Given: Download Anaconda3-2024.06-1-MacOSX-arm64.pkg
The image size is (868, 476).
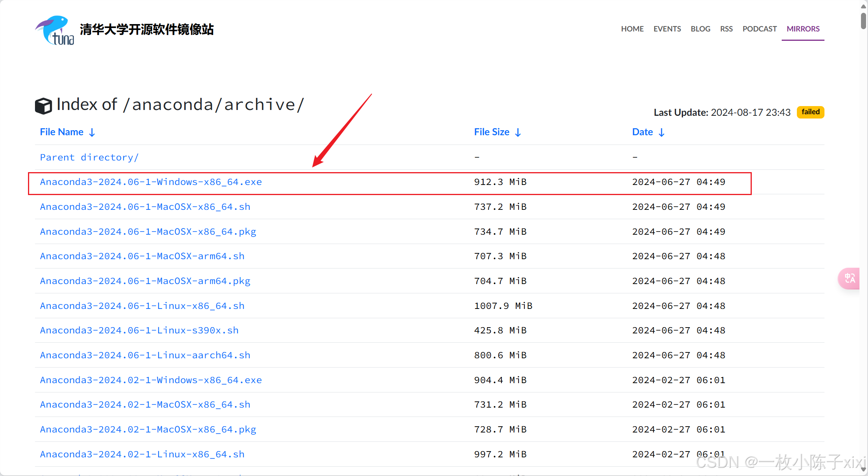Looking at the screenshot, I should pyautogui.click(x=145, y=281).
